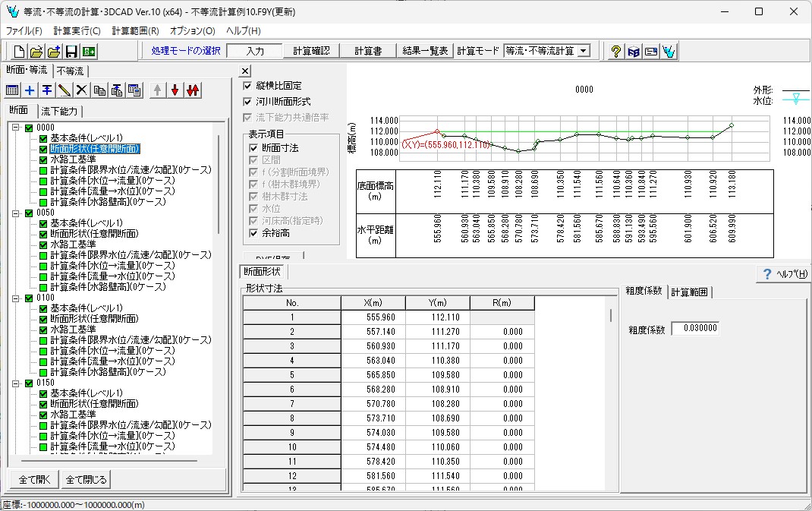Click the black X delete icon

pyautogui.click(x=81, y=90)
